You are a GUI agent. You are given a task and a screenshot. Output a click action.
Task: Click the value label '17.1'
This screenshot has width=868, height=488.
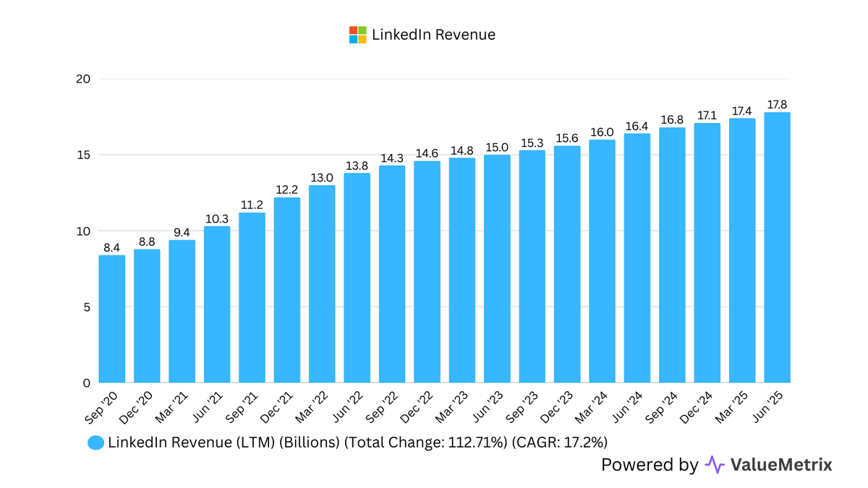click(x=707, y=116)
